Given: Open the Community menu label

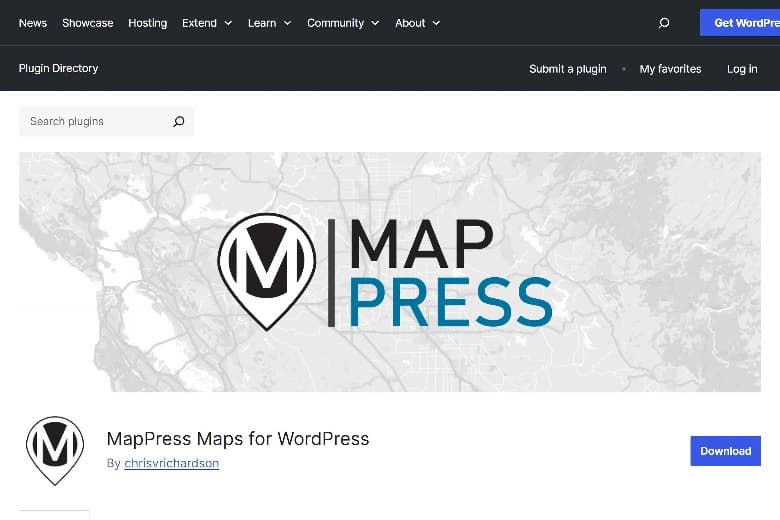Looking at the screenshot, I should tap(335, 23).
